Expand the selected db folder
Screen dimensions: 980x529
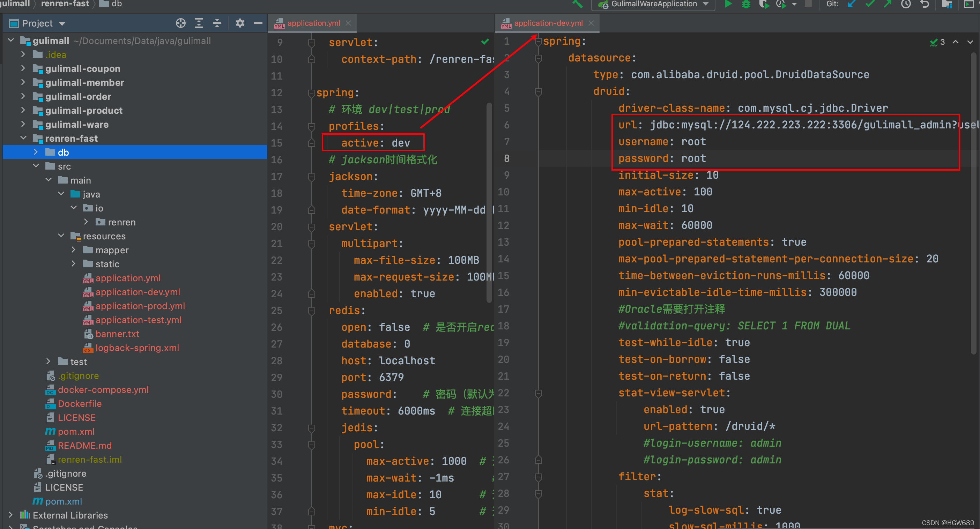pos(36,152)
